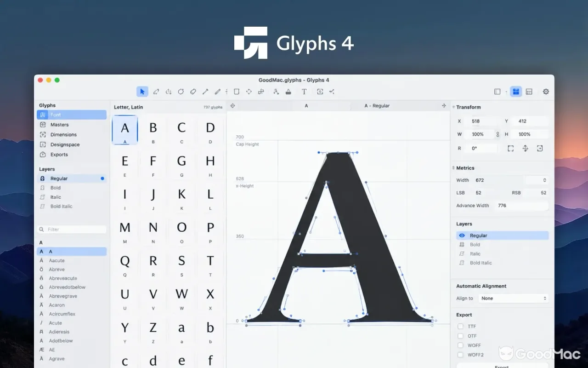
Task: Select the circular Rotate tool
Action: click(181, 92)
